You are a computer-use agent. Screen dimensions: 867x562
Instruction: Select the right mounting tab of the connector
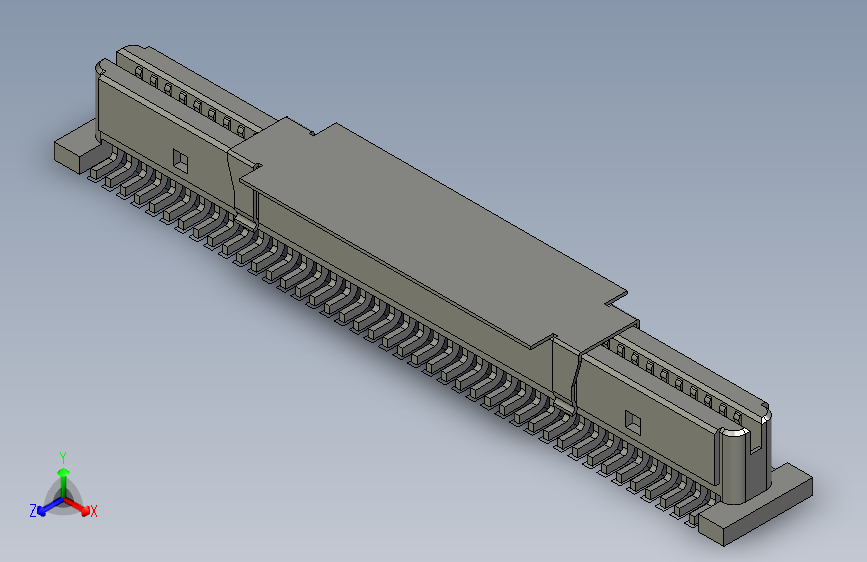[x=758, y=507]
